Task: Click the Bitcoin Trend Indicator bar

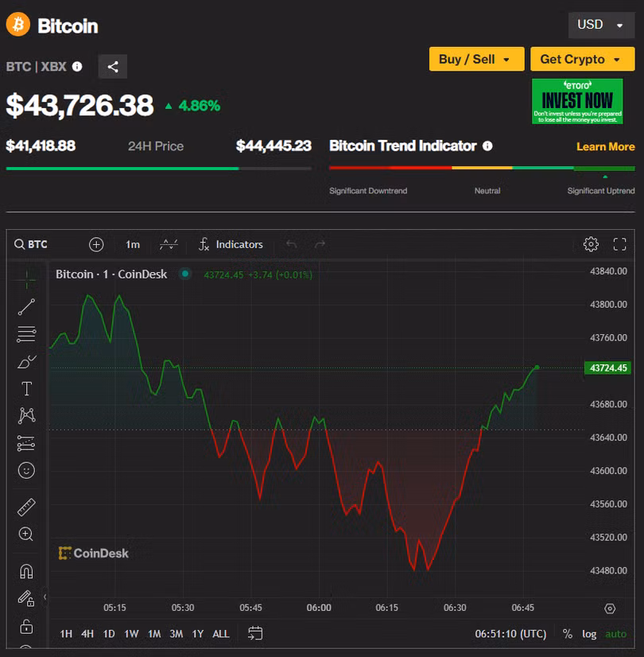Action: [482, 168]
